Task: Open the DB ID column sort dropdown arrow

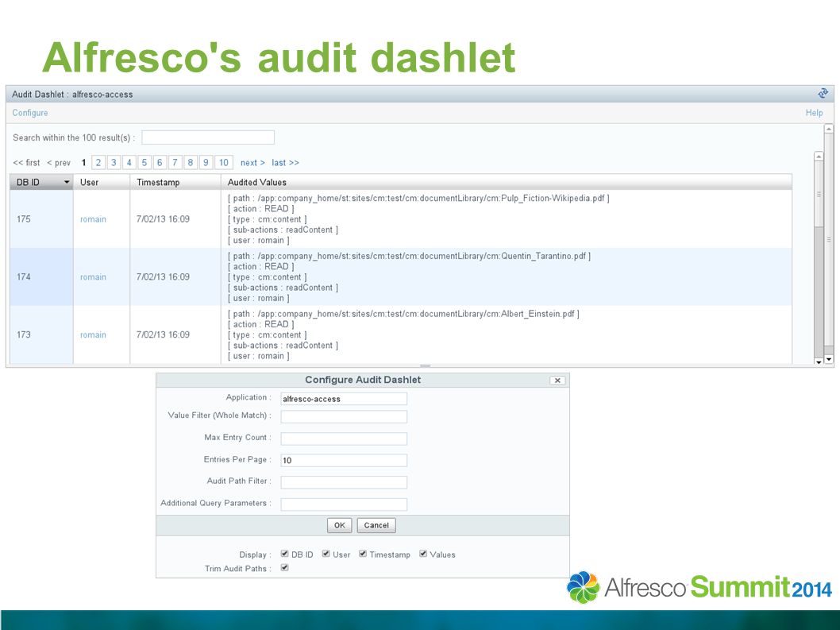Action: click(x=67, y=182)
